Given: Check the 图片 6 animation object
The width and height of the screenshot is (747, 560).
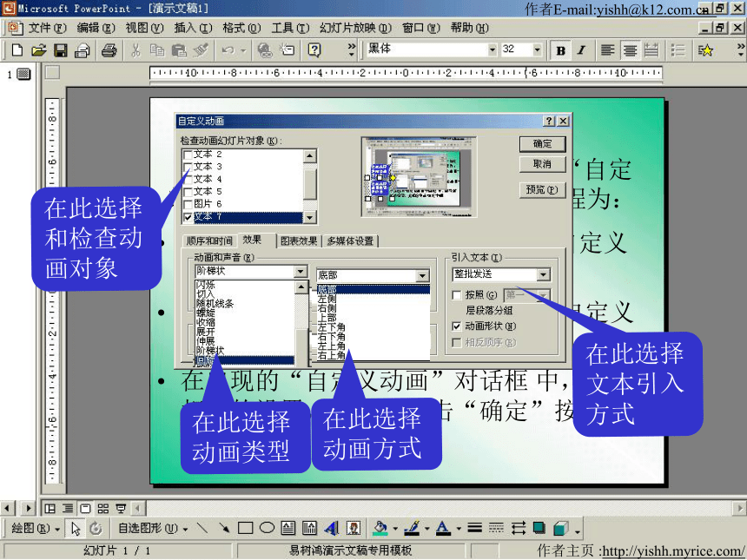Looking at the screenshot, I should tap(188, 204).
